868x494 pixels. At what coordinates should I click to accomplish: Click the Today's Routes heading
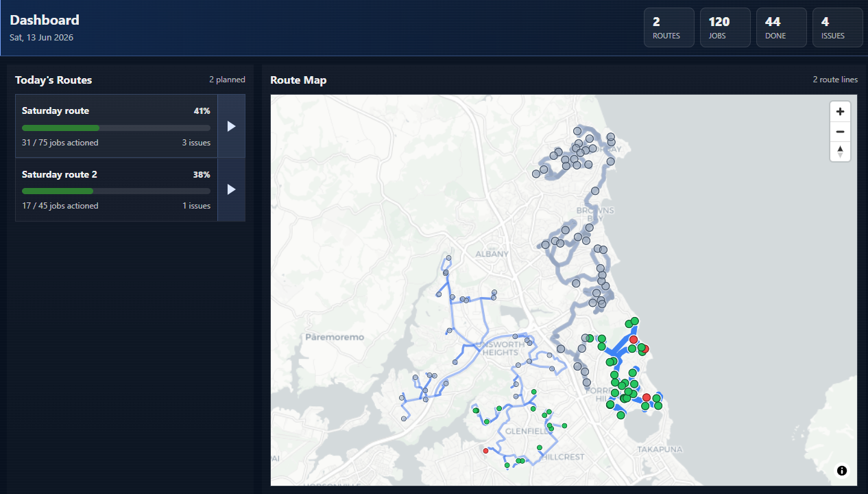[x=53, y=80]
